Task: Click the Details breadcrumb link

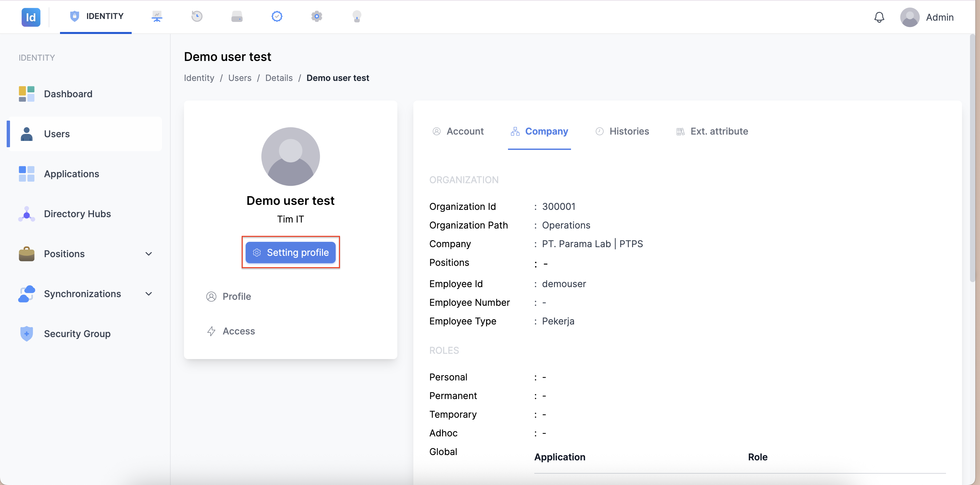Action: (x=279, y=78)
